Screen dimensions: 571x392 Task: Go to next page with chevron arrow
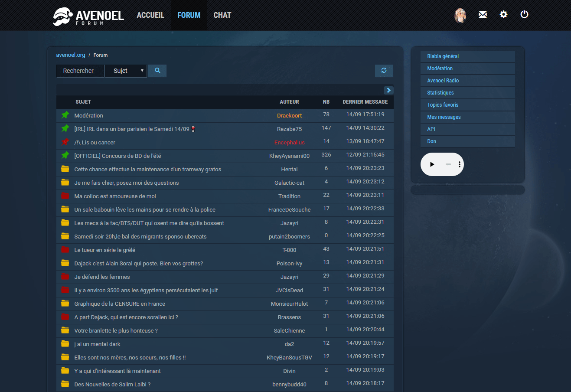[x=388, y=90]
